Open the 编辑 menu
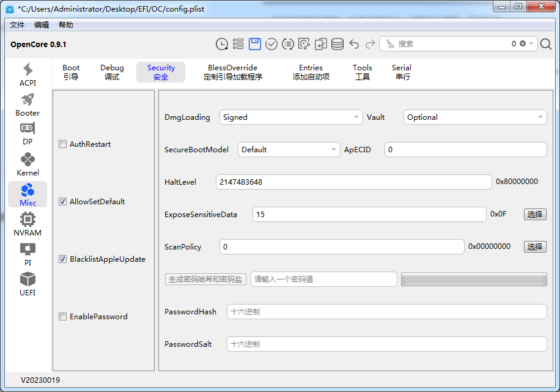The height and width of the screenshot is (392, 560). (42, 25)
